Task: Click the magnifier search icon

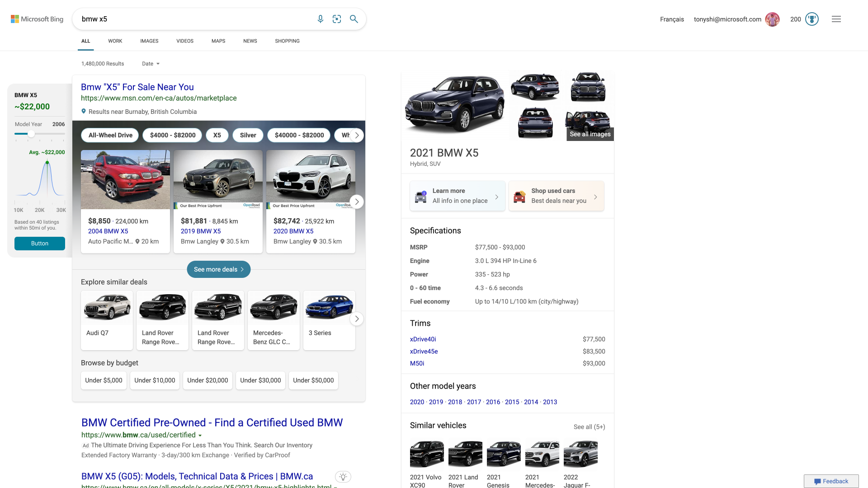Action: click(354, 19)
